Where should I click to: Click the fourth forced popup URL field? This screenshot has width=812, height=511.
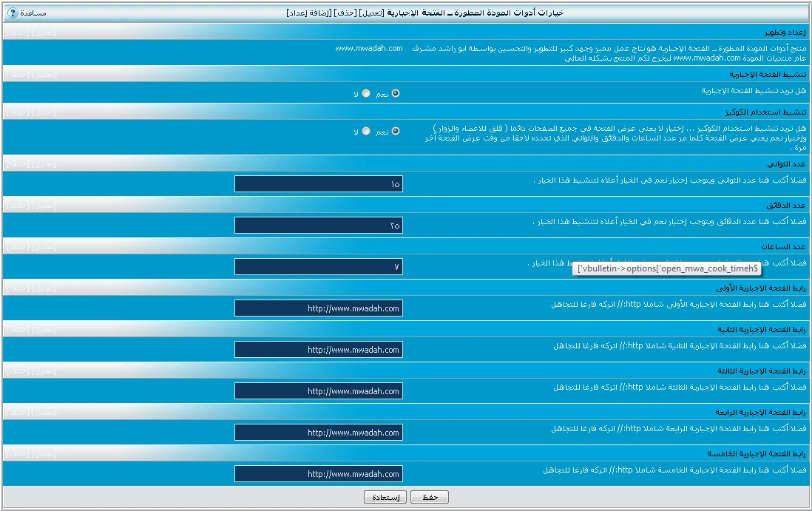[x=319, y=433]
